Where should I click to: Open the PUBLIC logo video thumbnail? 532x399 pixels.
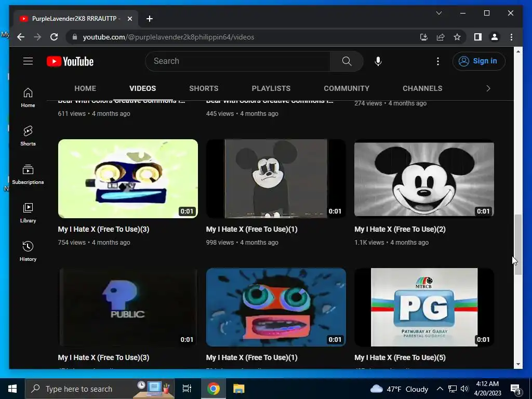point(128,307)
